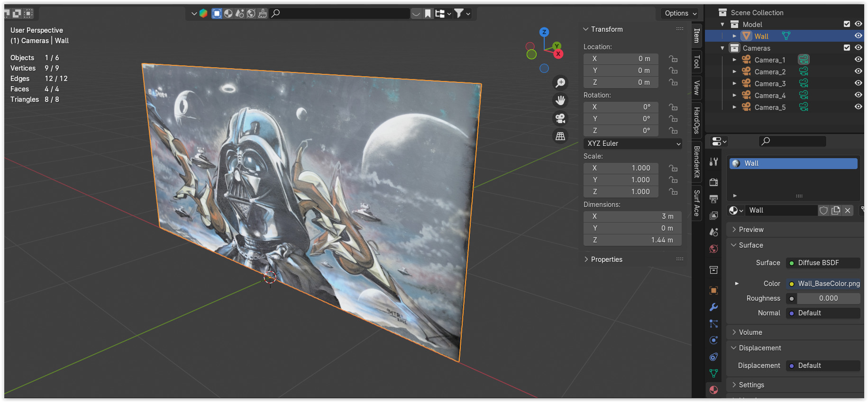Open the Scene properties tab
The height and width of the screenshot is (402, 868).
click(x=713, y=232)
